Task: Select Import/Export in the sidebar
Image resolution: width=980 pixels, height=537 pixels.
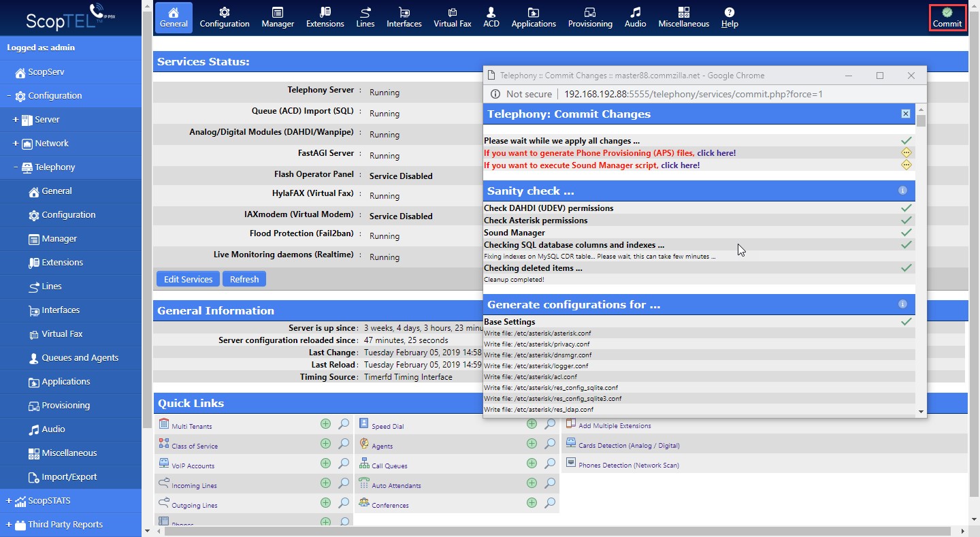Action: [x=69, y=477]
